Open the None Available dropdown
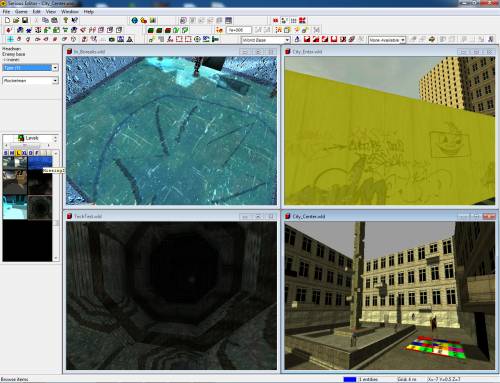 tap(387, 40)
